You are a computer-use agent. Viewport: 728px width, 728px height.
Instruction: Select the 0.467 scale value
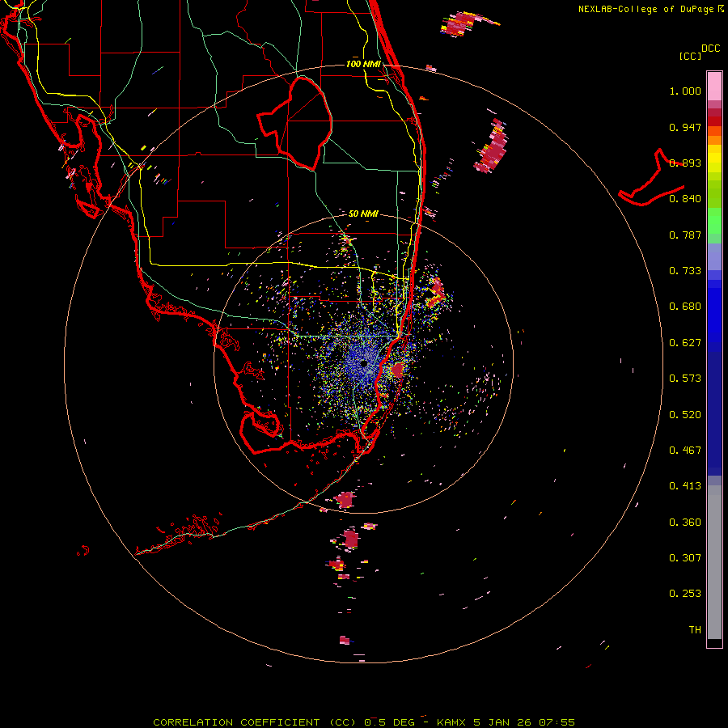pyautogui.click(x=685, y=451)
